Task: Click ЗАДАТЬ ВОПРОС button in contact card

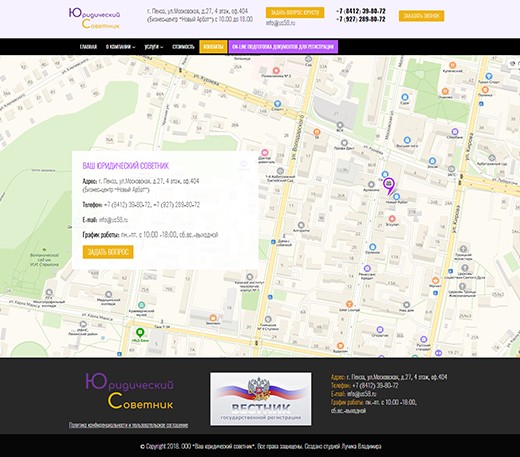Action: coord(108,252)
